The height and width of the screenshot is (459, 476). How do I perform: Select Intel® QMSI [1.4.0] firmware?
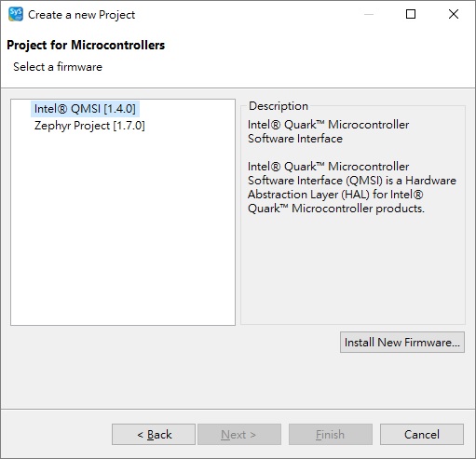(85, 109)
